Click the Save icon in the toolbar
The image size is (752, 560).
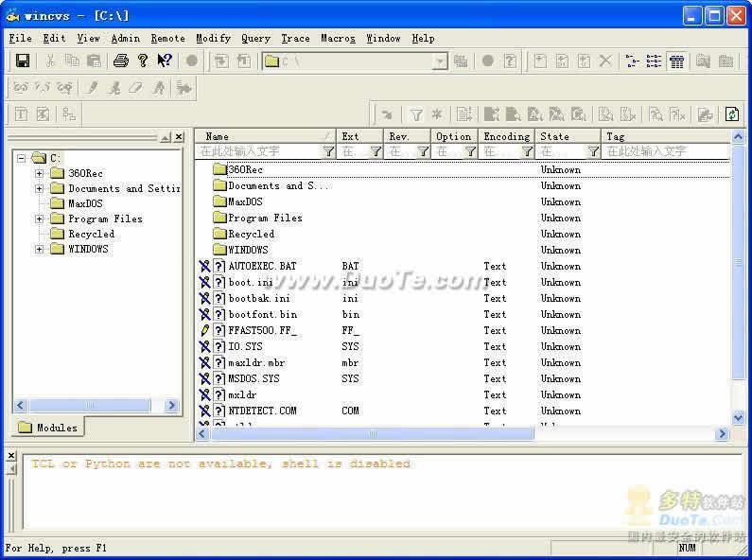point(23,61)
